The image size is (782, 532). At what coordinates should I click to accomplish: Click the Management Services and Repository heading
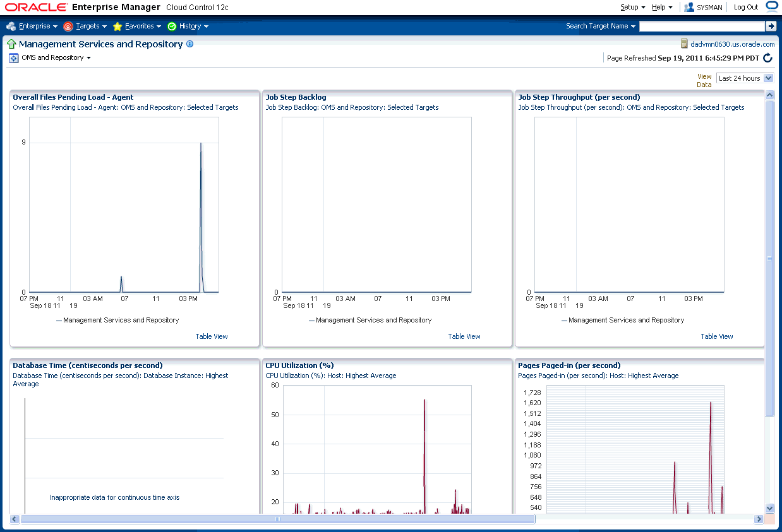[x=101, y=44]
